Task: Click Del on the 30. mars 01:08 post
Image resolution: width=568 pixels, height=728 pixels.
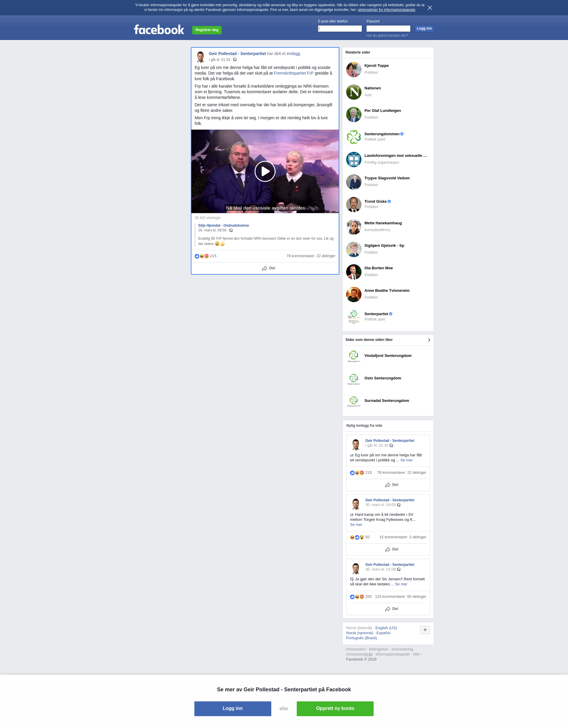Action: pos(391,609)
